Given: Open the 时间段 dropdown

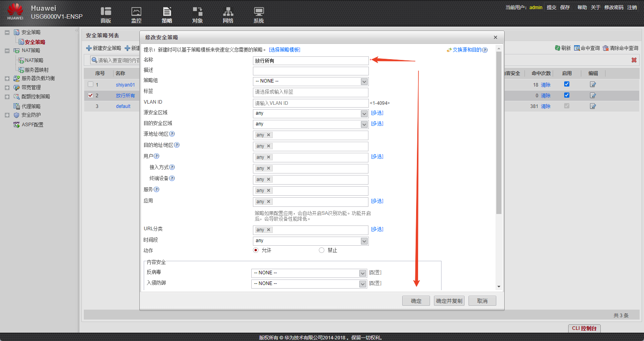Looking at the screenshot, I should point(364,241).
